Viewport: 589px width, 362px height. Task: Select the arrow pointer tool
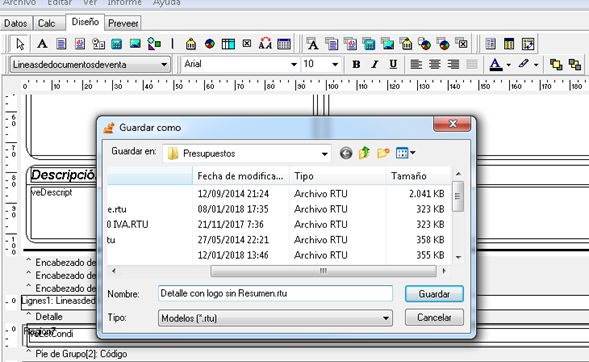click(20, 44)
